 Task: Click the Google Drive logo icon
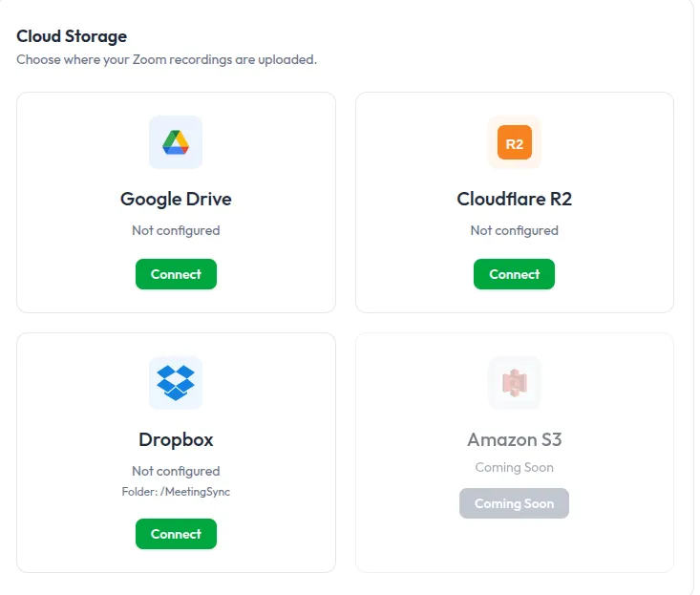tap(176, 142)
